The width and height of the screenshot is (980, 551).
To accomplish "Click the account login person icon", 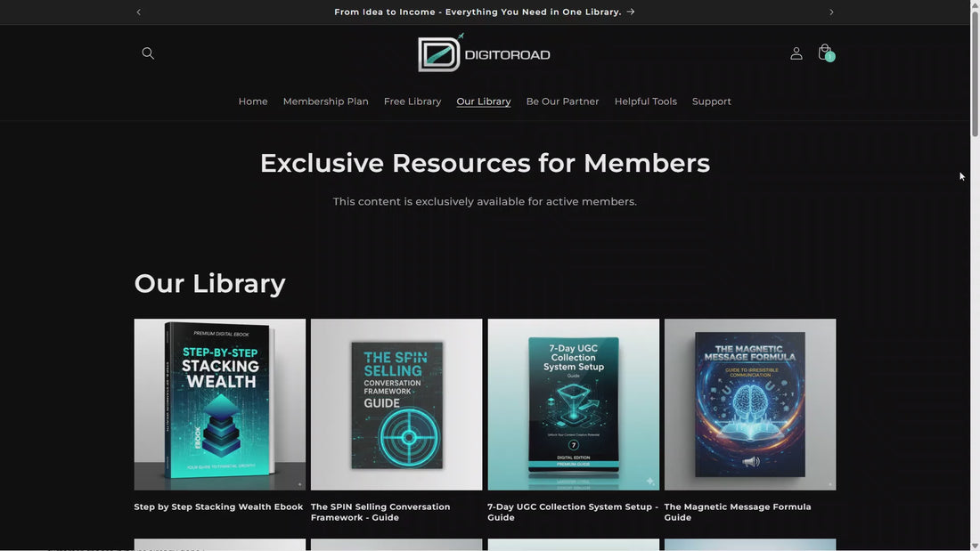I will pos(796,53).
